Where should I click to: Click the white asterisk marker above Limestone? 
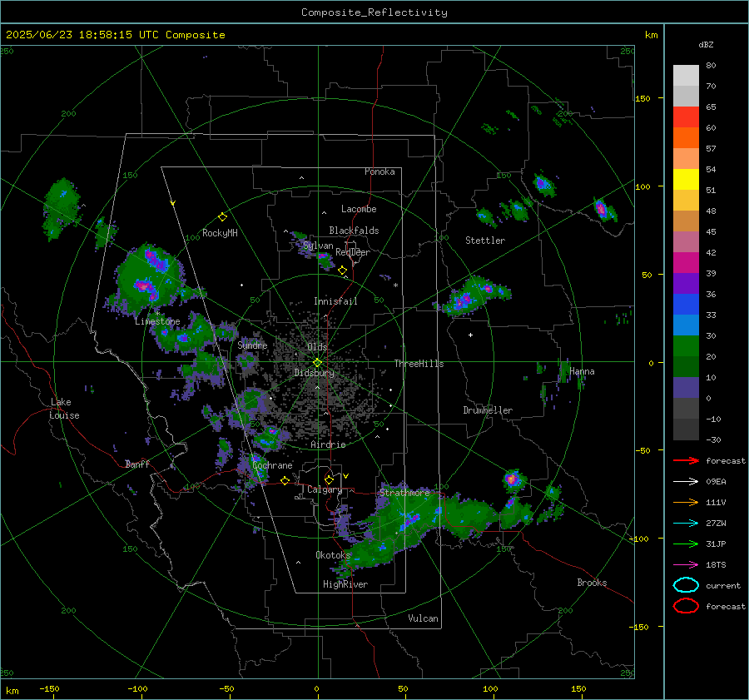[157, 314]
